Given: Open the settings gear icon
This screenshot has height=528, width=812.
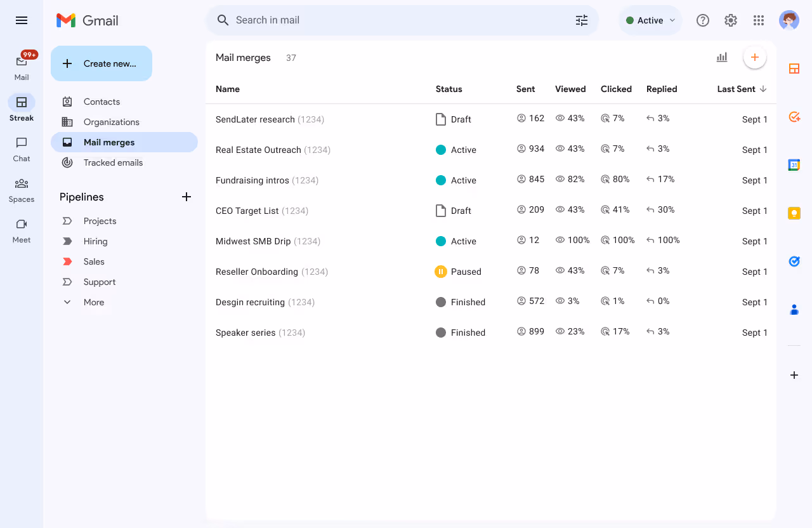Looking at the screenshot, I should pyautogui.click(x=731, y=20).
